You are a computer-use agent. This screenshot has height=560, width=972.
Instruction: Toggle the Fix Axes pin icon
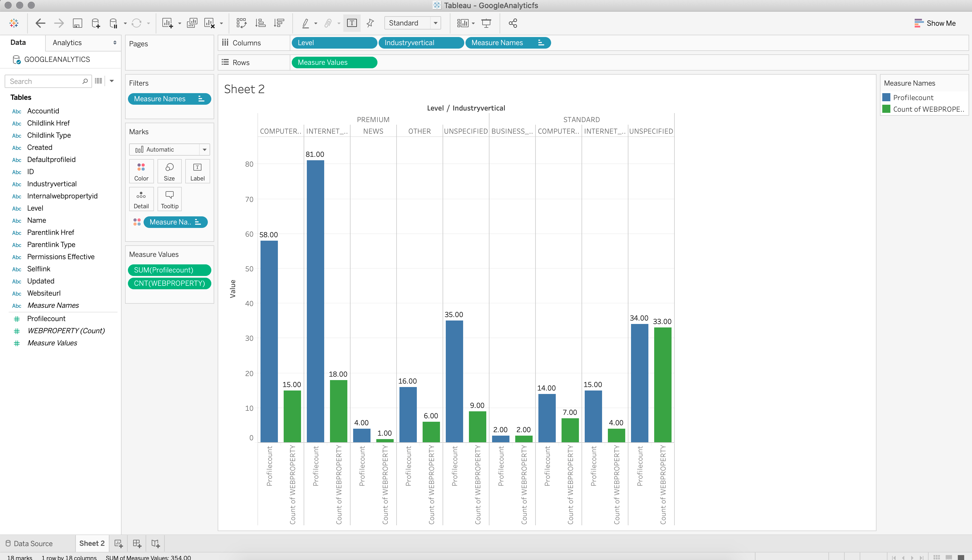[370, 23]
